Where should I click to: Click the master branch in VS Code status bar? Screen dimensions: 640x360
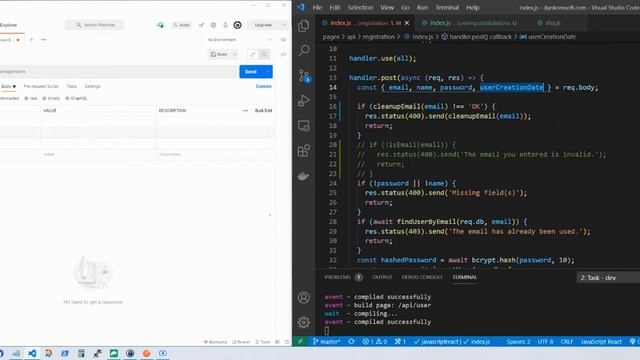[326, 341]
